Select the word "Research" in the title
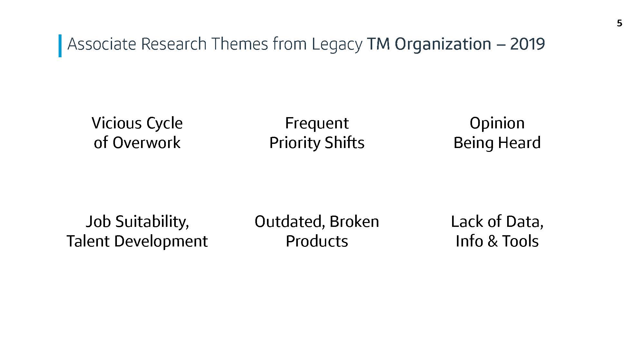644x362 pixels. (174, 44)
